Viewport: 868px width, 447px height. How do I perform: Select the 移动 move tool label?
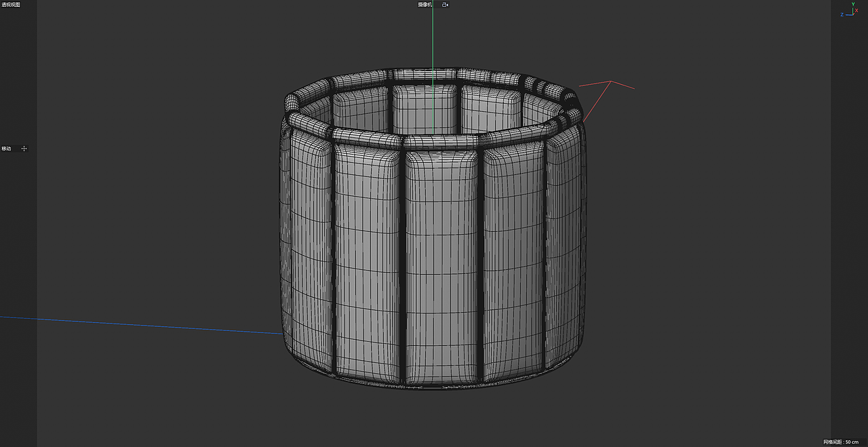tap(7, 149)
